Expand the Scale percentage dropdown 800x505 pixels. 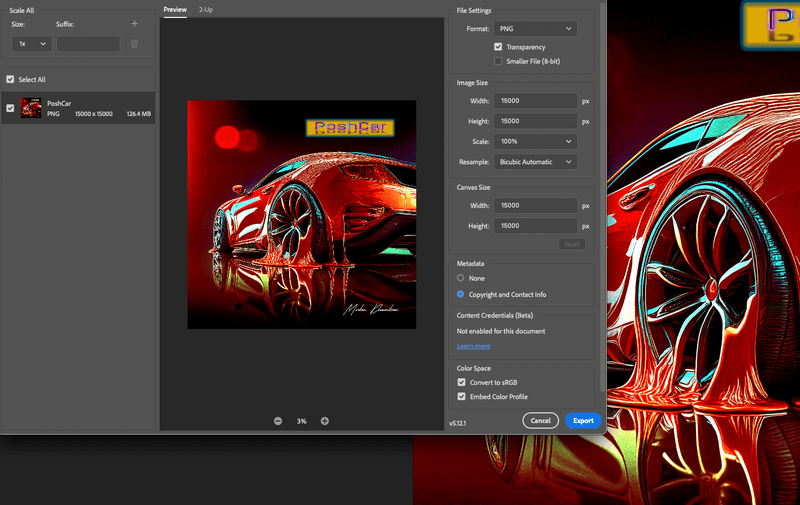click(535, 141)
